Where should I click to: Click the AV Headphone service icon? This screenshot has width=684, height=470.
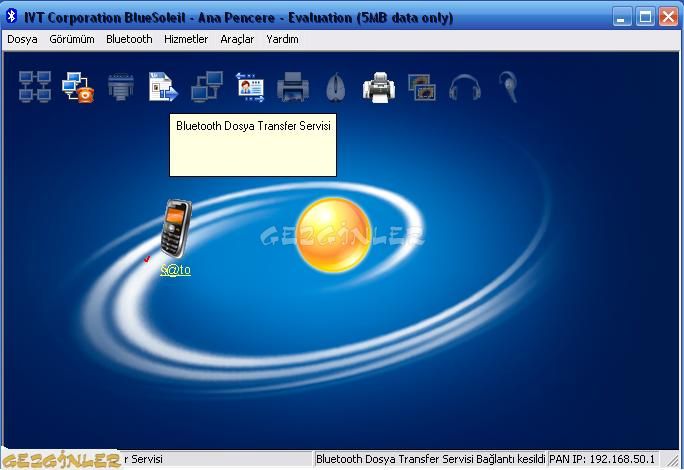[x=465, y=87]
